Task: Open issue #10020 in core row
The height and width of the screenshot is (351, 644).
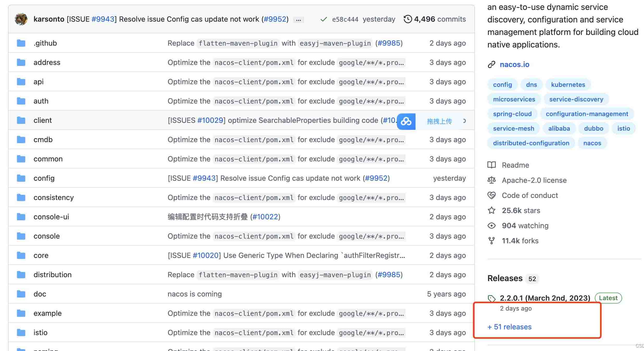Action: tap(206, 255)
